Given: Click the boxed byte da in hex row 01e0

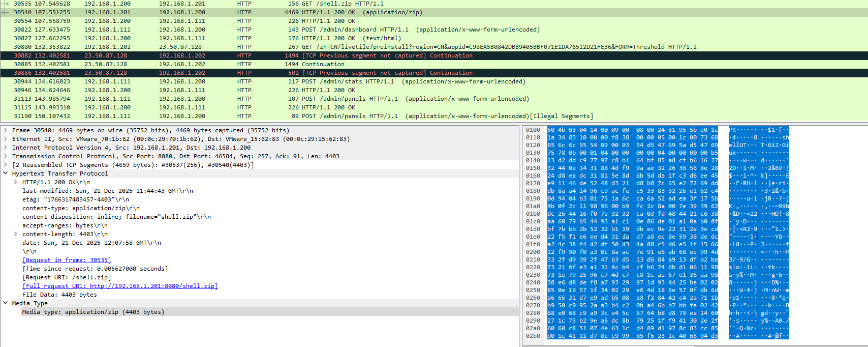Looking at the screenshot, I should 625,237.
